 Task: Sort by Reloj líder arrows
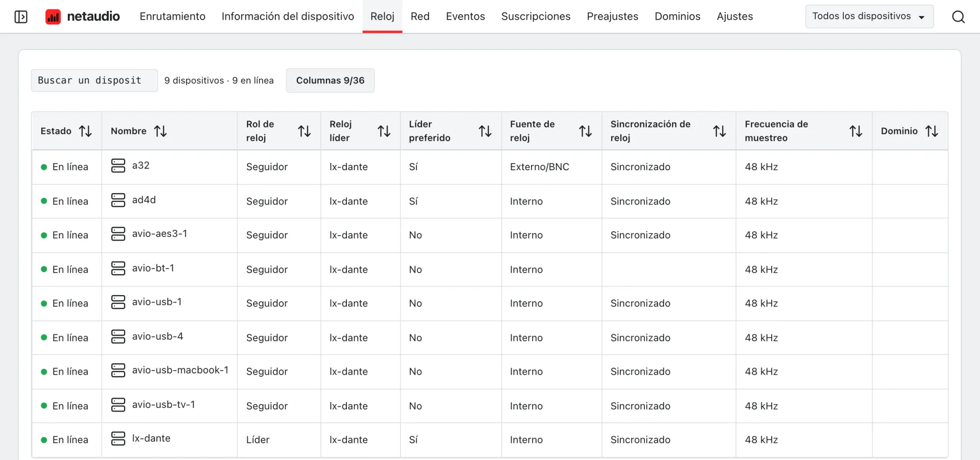point(384,131)
